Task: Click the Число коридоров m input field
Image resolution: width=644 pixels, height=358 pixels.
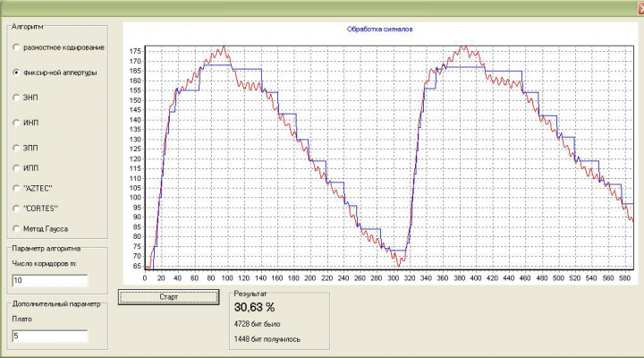Action: pos(50,281)
